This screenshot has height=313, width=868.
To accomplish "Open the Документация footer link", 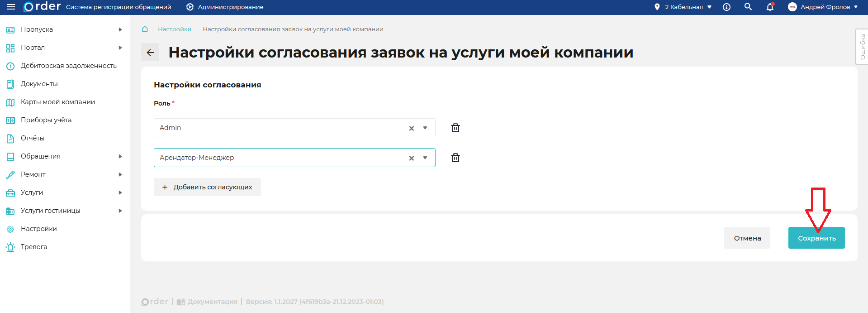I will [x=212, y=302].
